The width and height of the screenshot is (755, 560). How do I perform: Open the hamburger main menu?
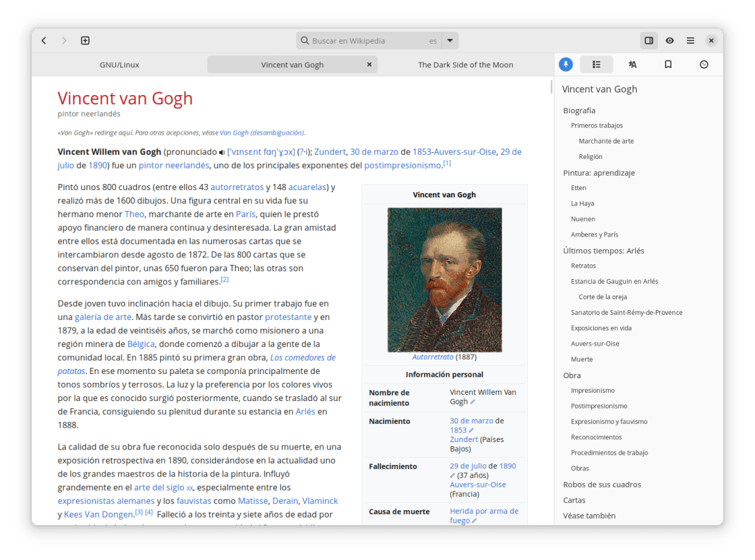pyautogui.click(x=690, y=40)
